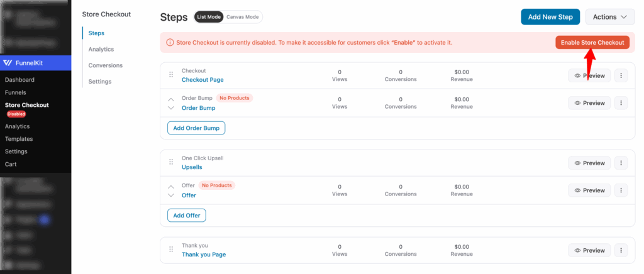Click No Products badge on Offer row
This screenshot has width=644, height=274.
tap(217, 185)
